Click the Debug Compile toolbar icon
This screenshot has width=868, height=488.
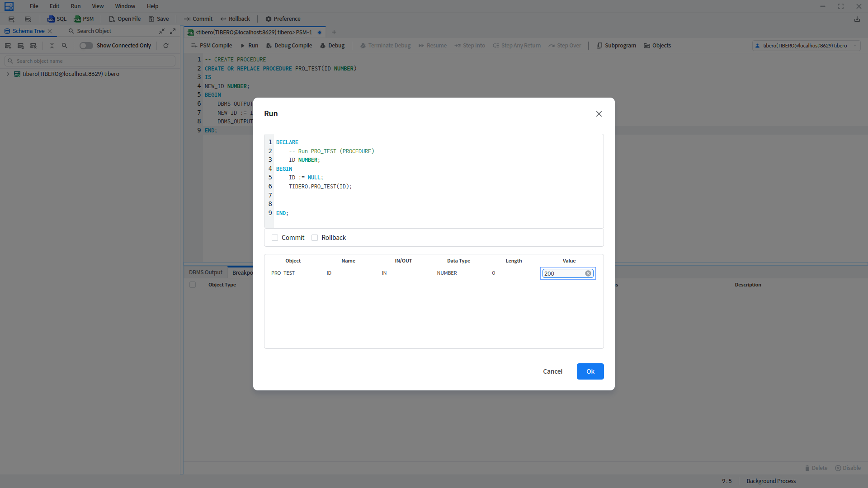coord(269,46)
